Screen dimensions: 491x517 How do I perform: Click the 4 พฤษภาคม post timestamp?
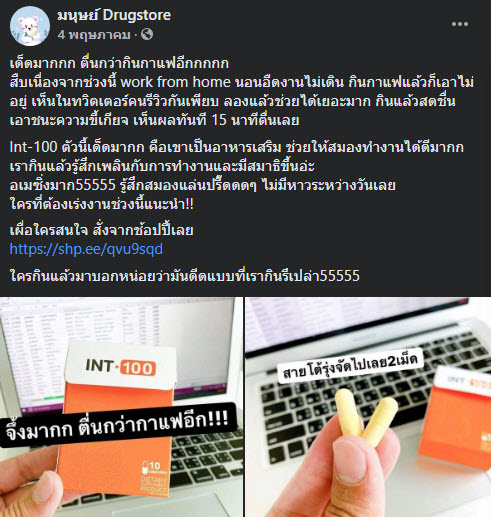(x=94, y=34)
